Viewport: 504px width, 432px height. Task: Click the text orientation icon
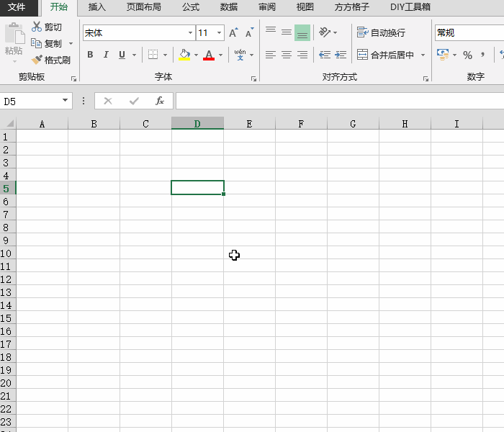click(324, 32)
